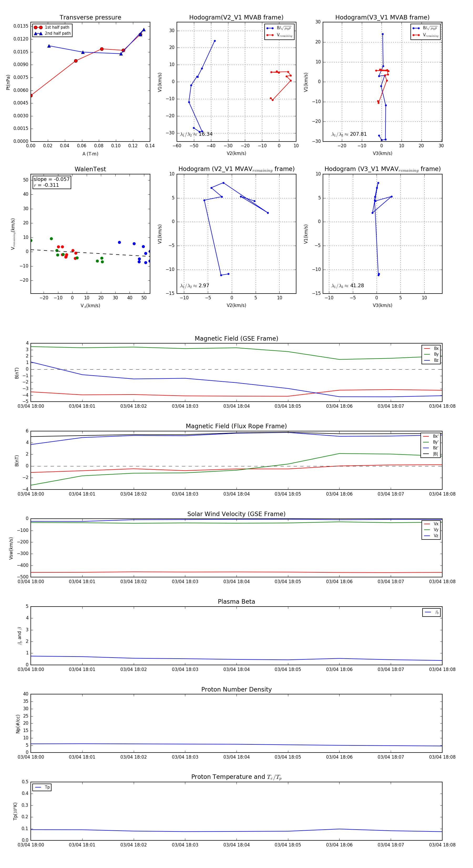This screenshot has width=473, height=868.
Task: Click the λ1/λ2 ≈ 16.34 annotation
Action: (196, 134)
